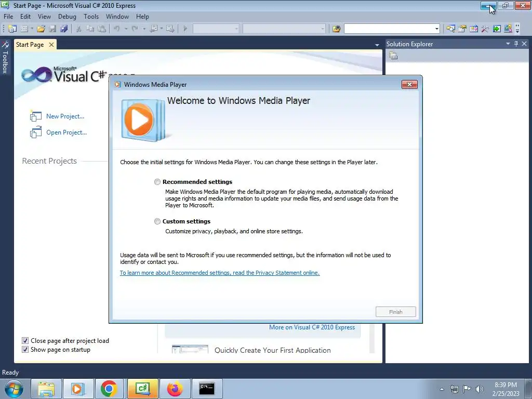Click the Paste toolbar icon

tap(102, 29)
